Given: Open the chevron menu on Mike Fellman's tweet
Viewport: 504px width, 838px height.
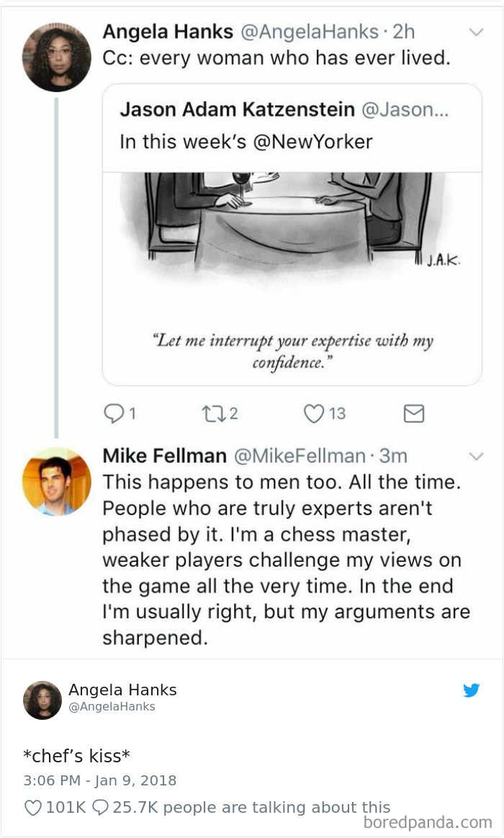Looking at the screenshot, I should 477,455.
